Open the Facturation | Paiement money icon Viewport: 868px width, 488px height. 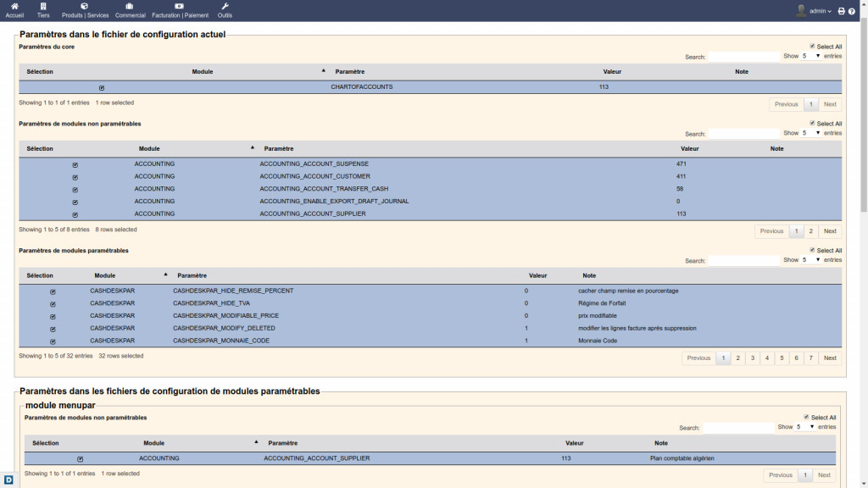180,7
